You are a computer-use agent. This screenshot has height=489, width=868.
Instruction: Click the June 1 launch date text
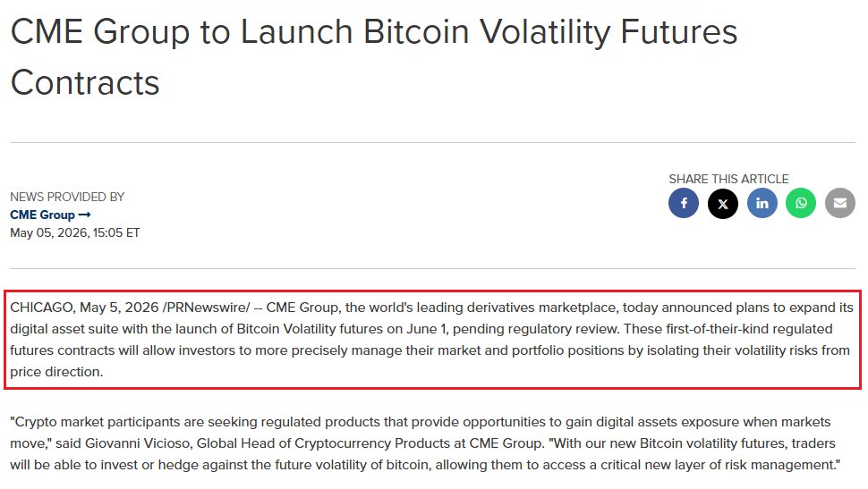427,329
